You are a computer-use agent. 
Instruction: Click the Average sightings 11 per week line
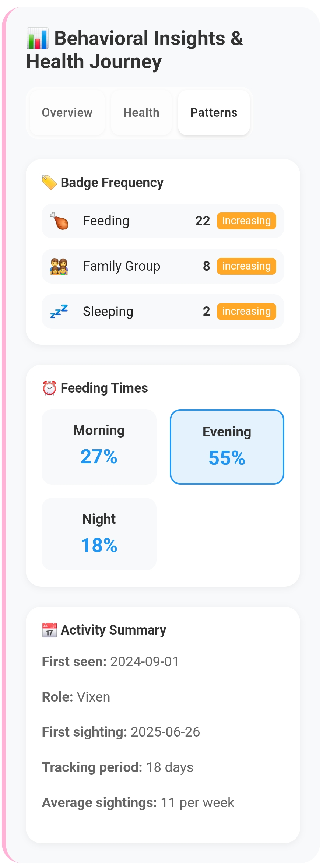(x=138, y=803)
